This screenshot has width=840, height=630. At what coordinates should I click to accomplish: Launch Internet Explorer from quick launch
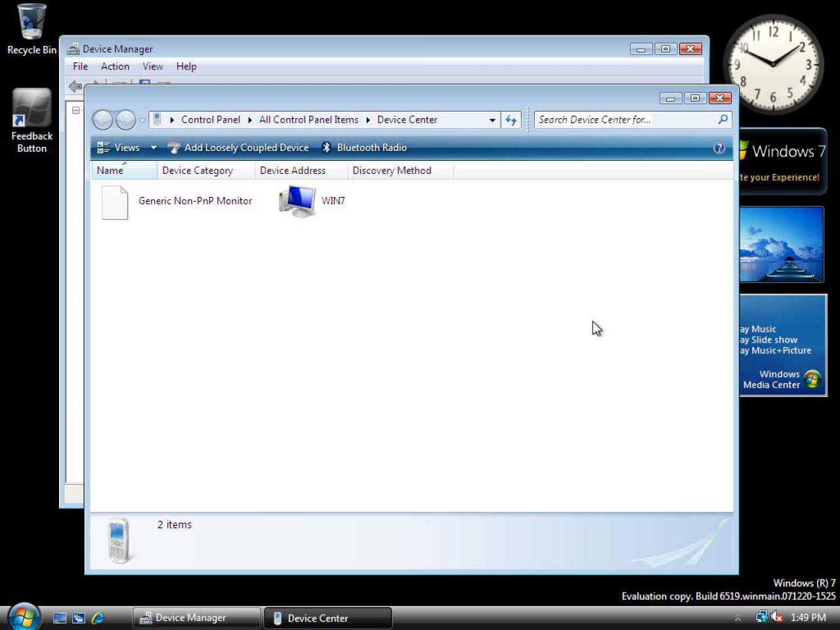pos(98,618)
